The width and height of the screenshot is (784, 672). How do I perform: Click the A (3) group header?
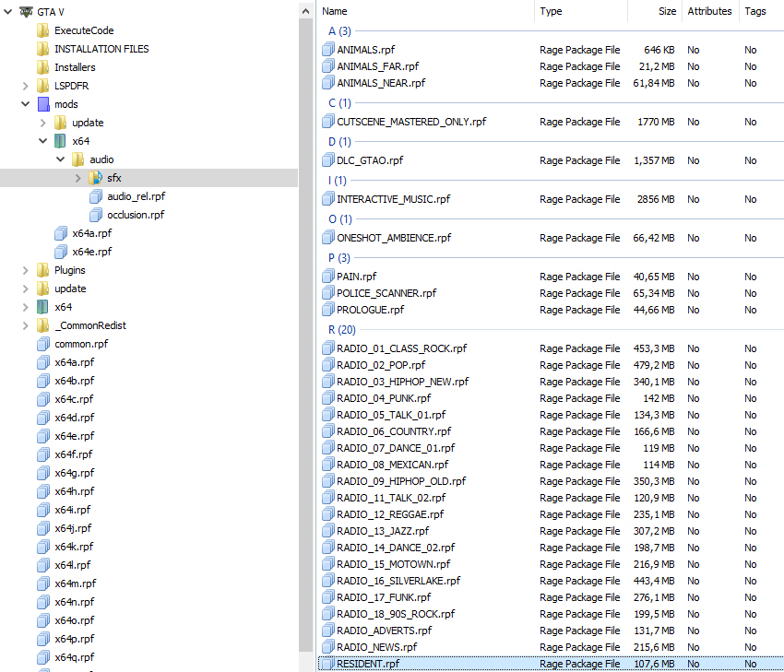(x=340, y=31)
